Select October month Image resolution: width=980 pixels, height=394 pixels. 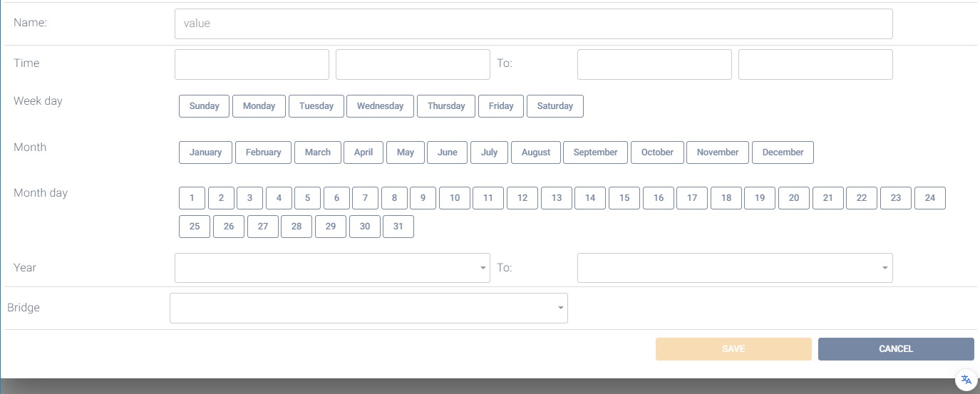point(657,152)
